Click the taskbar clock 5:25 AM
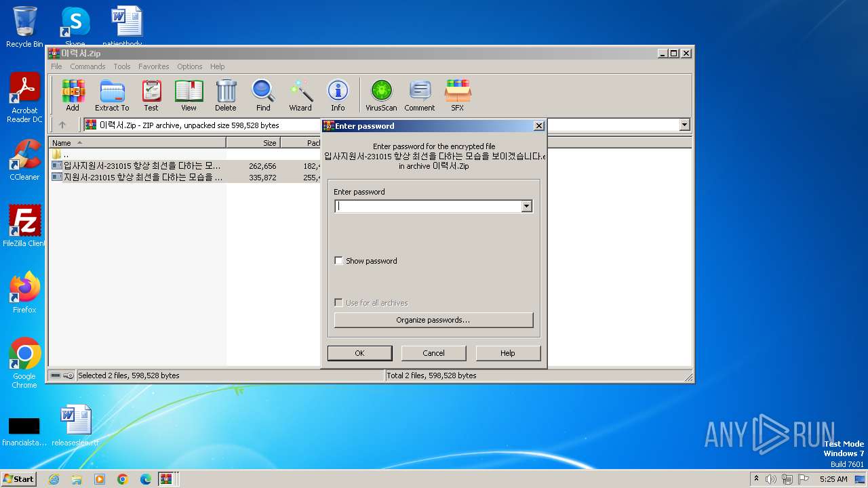The height and width of the screenshot is (488, 868). point(833,479)
